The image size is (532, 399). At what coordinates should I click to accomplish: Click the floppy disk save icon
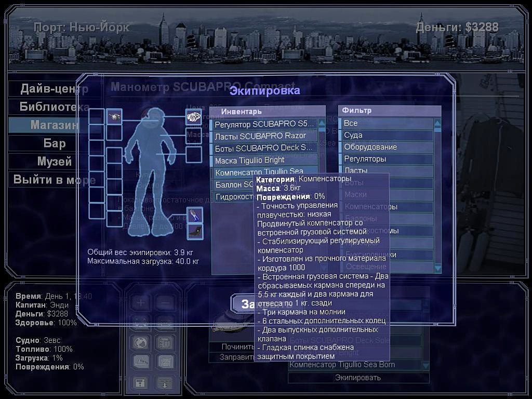140,383
